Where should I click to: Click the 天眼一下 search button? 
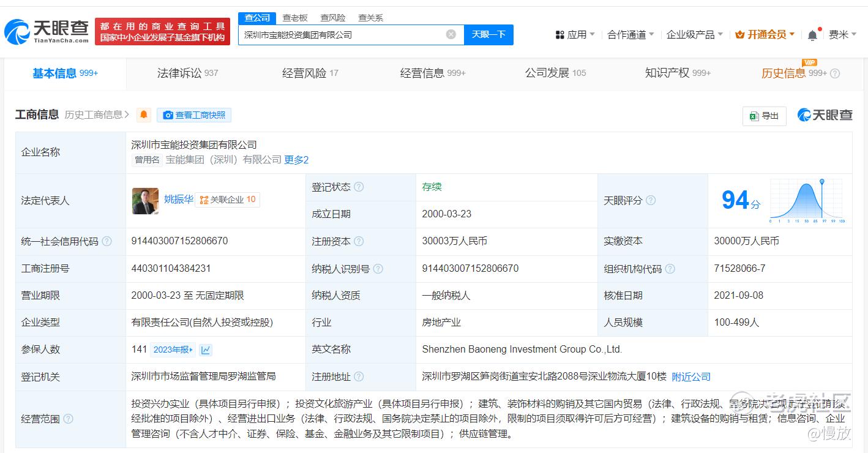(488, 35)
